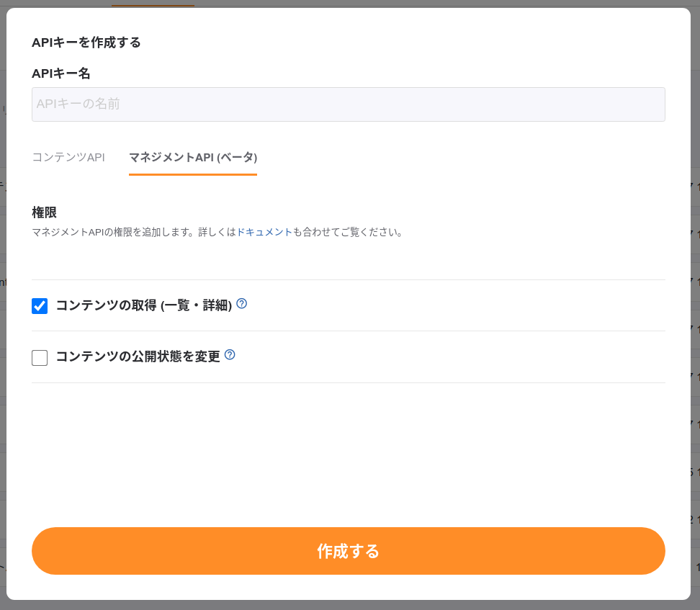Screen dimensions: 700x610
Task: Open the ドキュメント link
Action: (x=264, y=233)
